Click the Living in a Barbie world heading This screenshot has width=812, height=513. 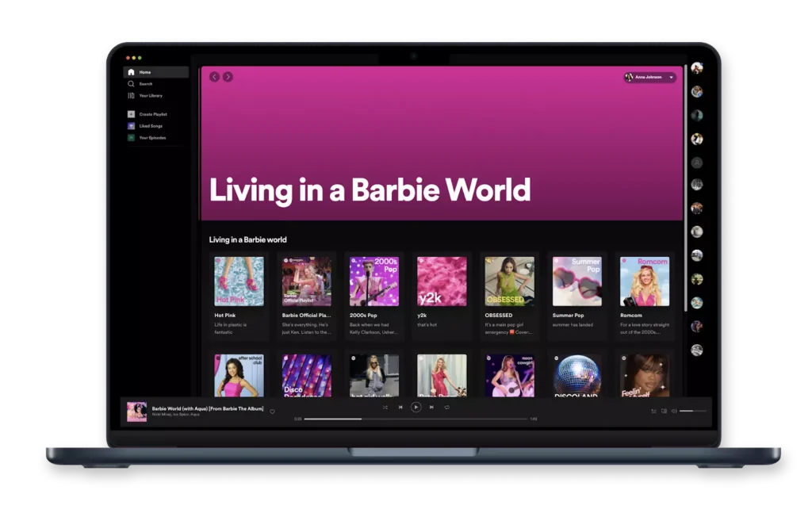(247, 239)
